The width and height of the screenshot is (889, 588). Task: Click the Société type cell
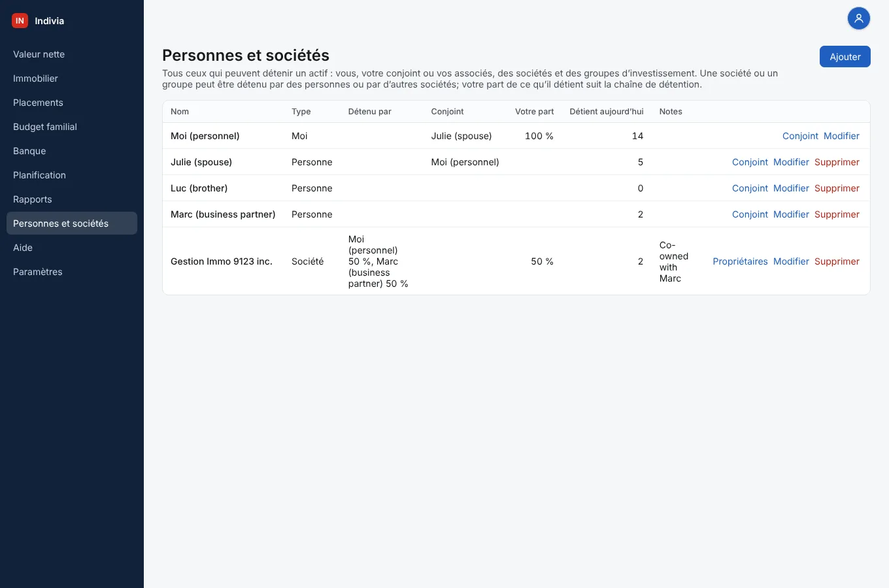pos(308,261)
